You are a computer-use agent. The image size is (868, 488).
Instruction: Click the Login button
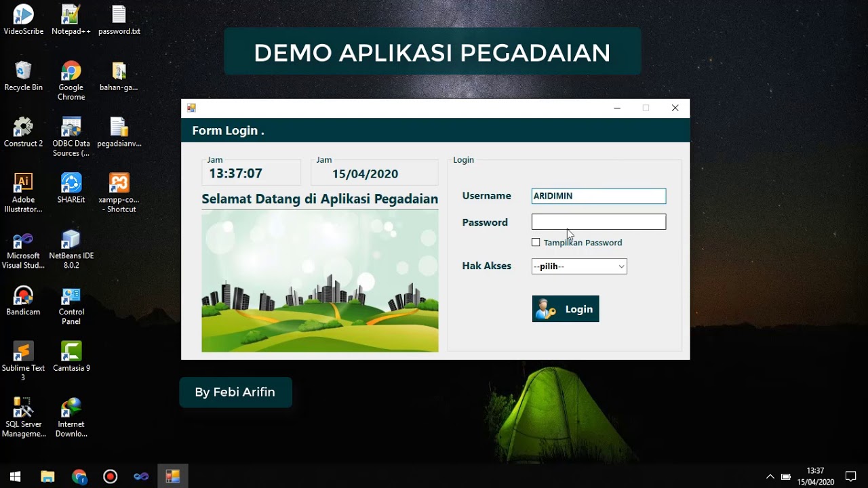566,309
